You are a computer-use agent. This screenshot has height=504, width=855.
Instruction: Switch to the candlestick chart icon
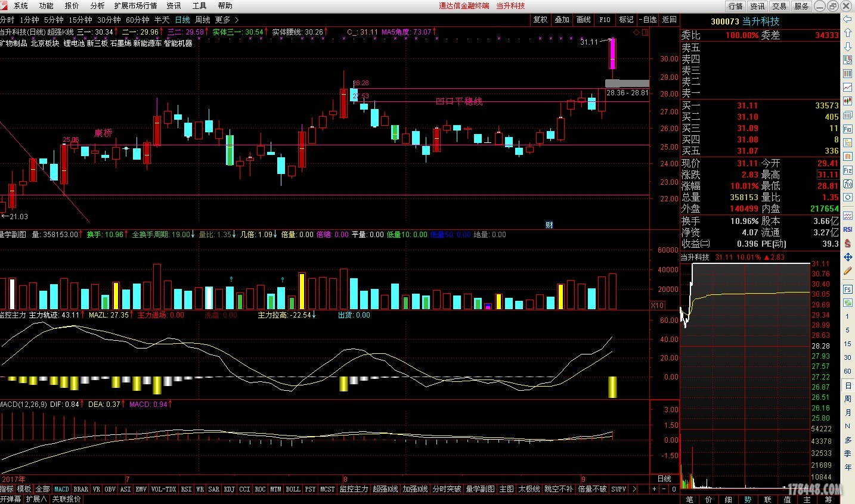tap(847, 101)
